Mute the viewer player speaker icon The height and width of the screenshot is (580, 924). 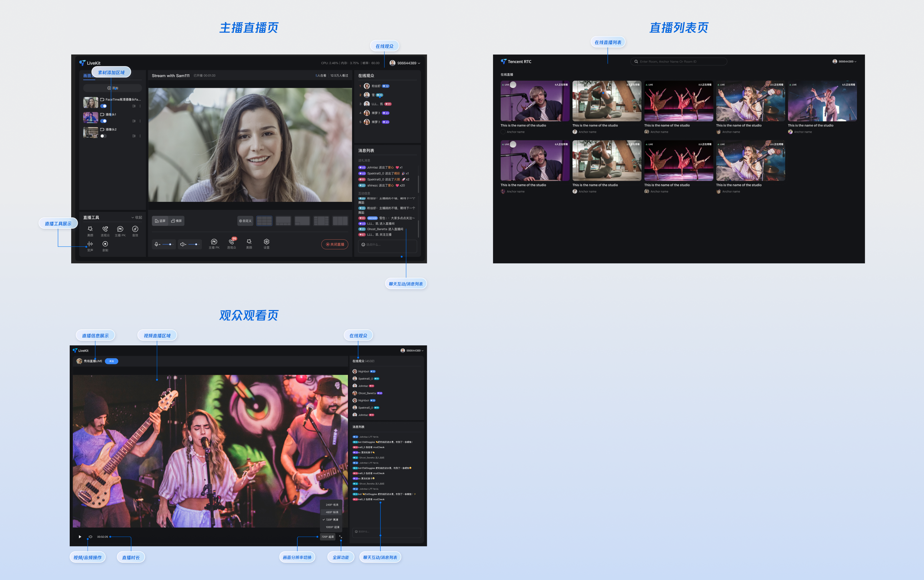pyautogui.click(x=91, y=537)
